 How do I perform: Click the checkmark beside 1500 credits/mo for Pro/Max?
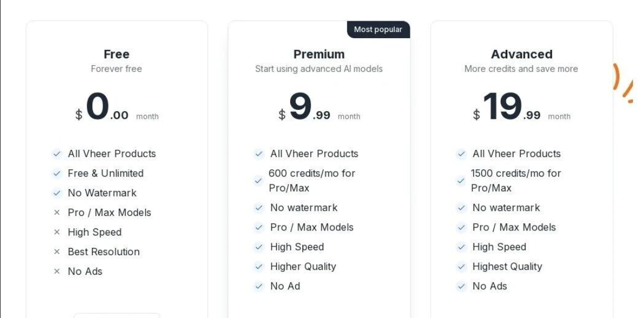[x=460, y=181]
